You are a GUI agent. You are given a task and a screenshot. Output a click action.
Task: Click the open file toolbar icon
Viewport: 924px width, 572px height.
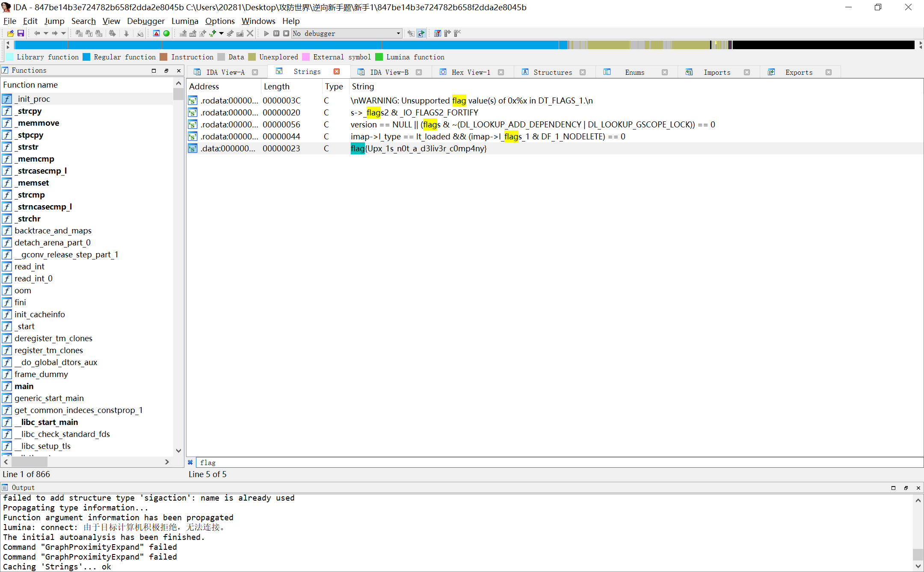click(10, 33)
